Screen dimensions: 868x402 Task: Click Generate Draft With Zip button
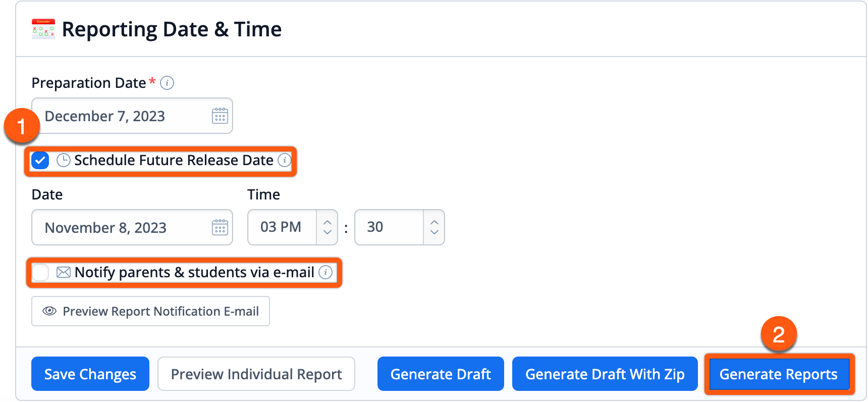pos(605,374)
